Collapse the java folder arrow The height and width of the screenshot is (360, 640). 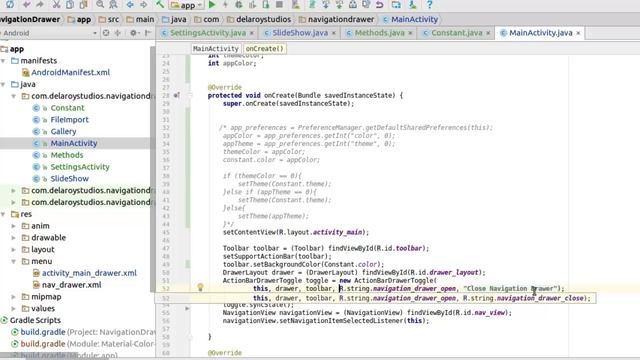4,84
